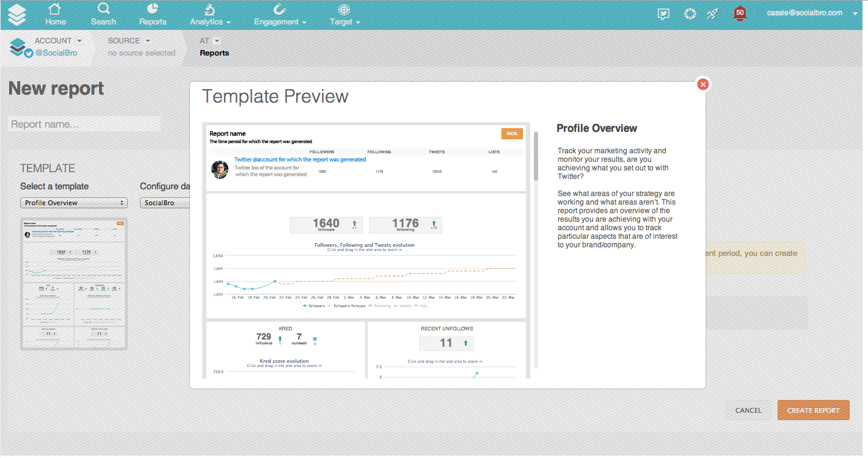This screenshot has width=868, height=458.
Task: Click the template preview scrollbar
Action: coord(536,156)
